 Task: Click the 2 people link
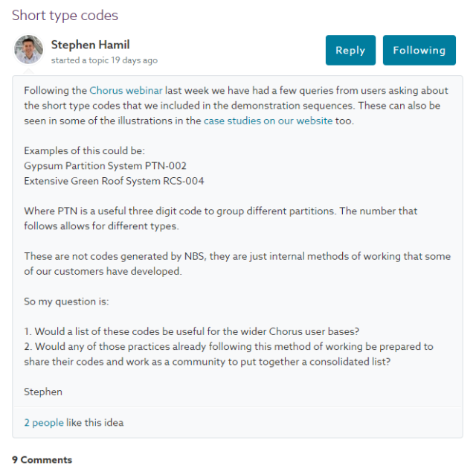click(x=44, y=423)
